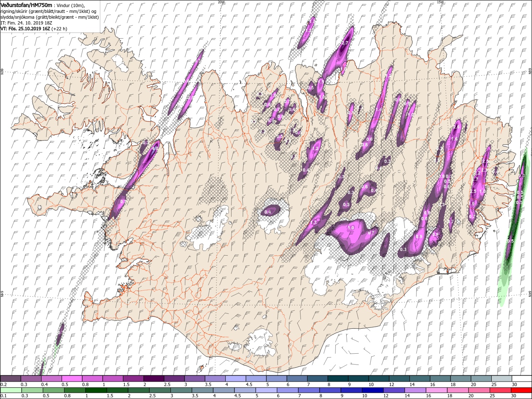Image resolution: width=532 pixels, height=399 pixels.
Task: Pick the snow scale swatch between 10 and 12
Action: [379, 378]
